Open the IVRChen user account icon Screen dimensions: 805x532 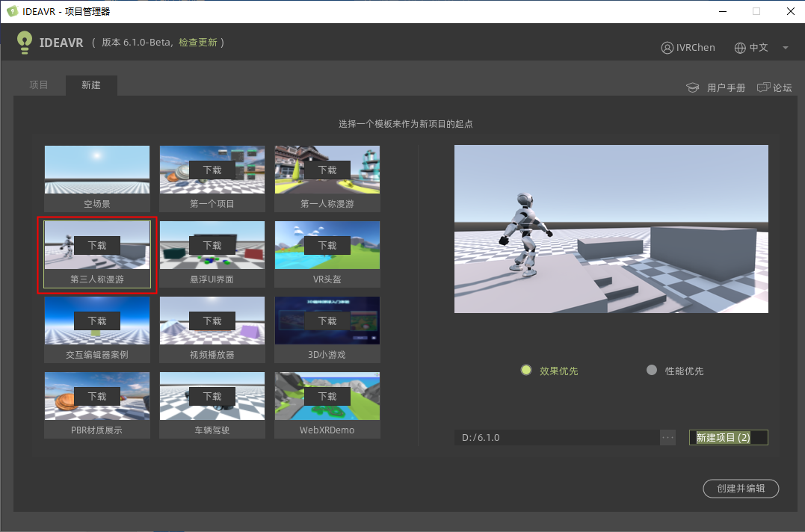(x=667, y=48)
